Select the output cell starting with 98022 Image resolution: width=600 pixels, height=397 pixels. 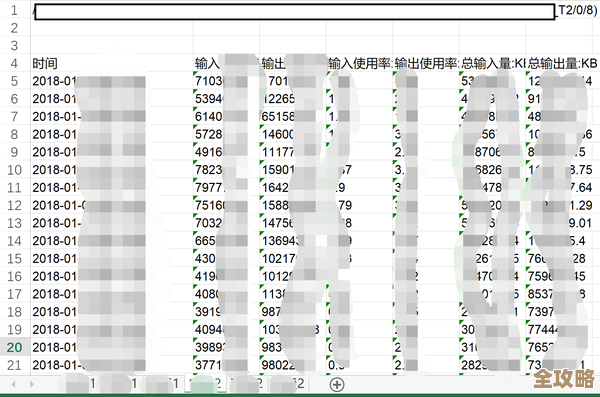click(293, 365)
